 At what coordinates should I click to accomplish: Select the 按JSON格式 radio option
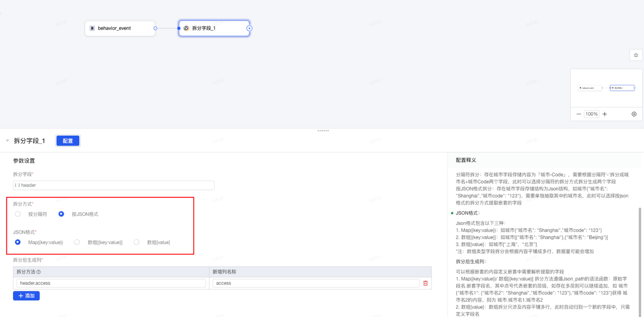pyautogui.click(x=61, y=214)
